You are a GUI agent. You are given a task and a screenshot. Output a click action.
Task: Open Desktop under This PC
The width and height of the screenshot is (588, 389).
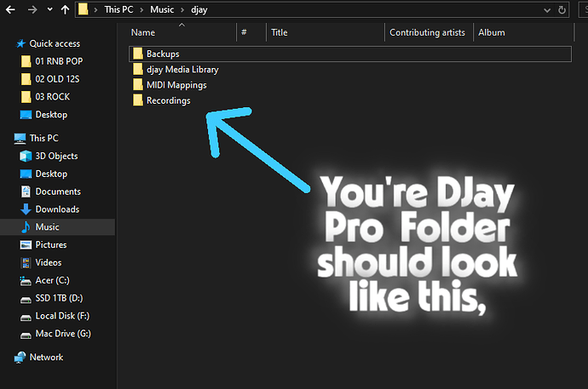[x=51, y=174]
